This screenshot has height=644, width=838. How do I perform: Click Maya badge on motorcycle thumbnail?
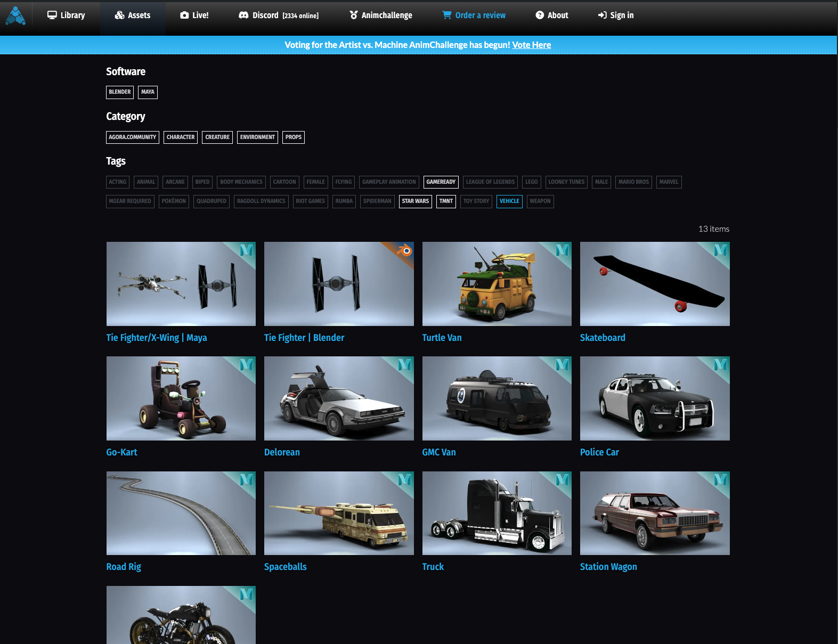pyautogui.click(x=246, y=594)
